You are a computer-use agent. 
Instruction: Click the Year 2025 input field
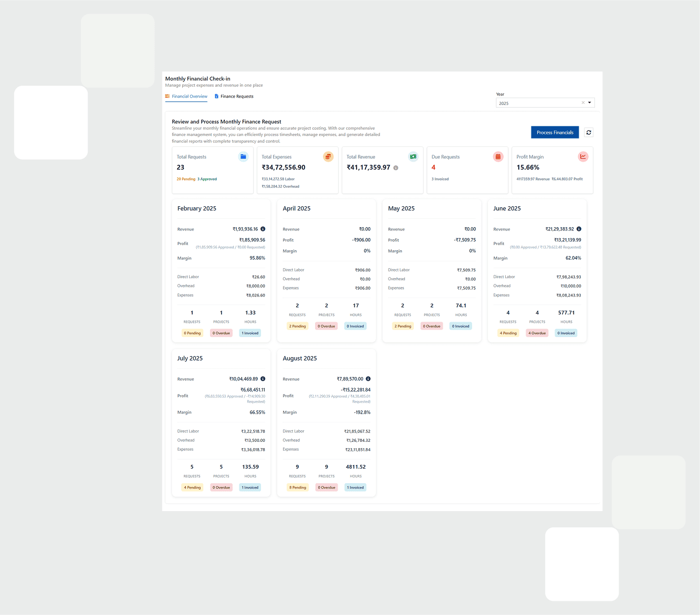(545, 103)
